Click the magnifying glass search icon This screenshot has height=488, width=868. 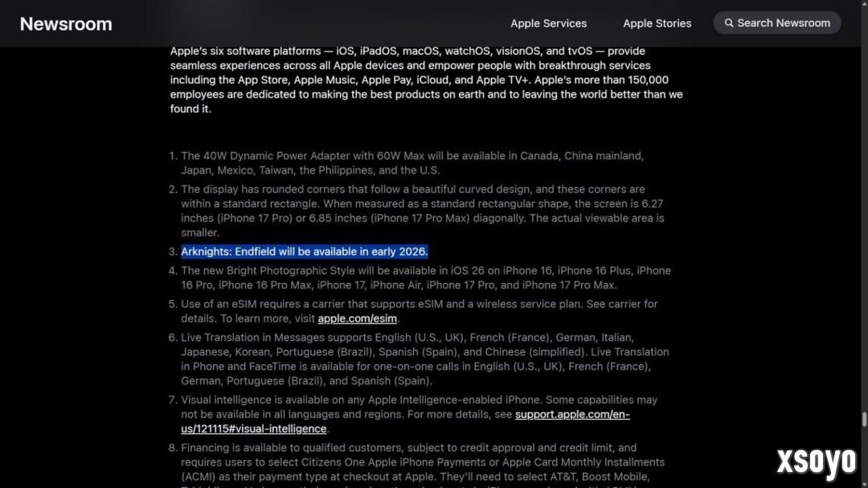pos(729,23)
